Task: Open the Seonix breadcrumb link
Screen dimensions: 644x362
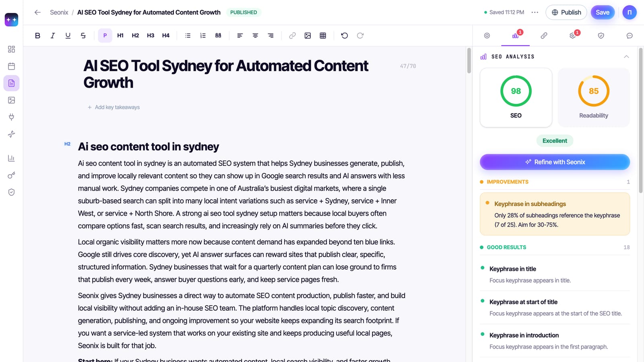Action: (x=59, y=12)
